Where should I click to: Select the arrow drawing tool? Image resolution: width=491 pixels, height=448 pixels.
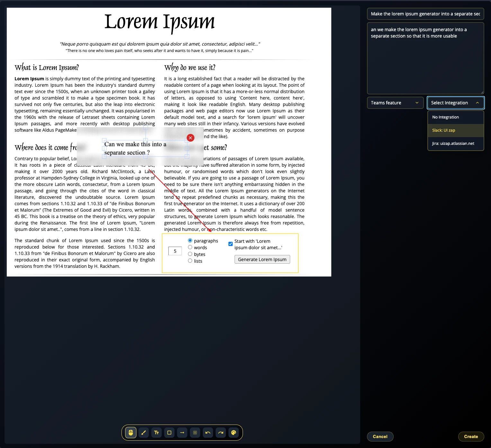(182, 433)
